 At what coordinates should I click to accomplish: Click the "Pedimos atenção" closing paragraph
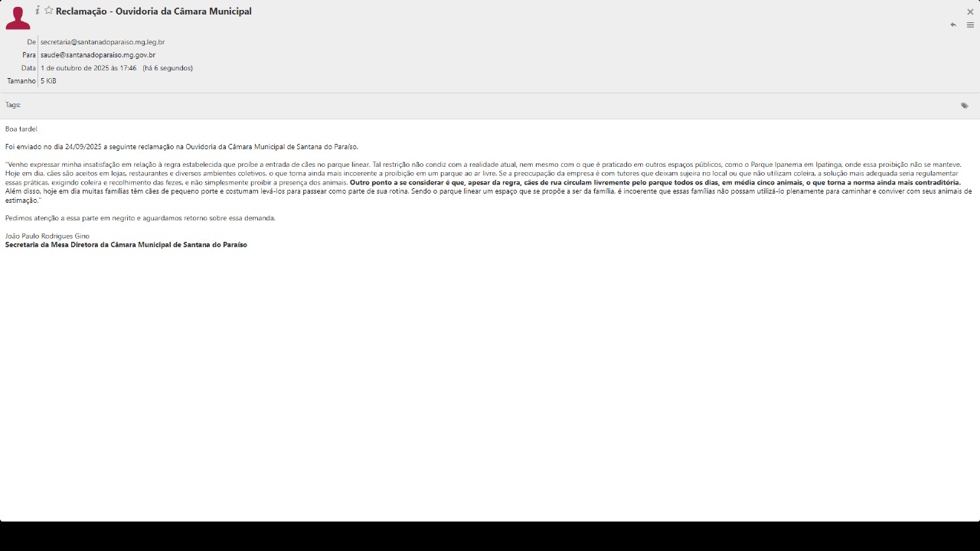[x=140, y=218]
